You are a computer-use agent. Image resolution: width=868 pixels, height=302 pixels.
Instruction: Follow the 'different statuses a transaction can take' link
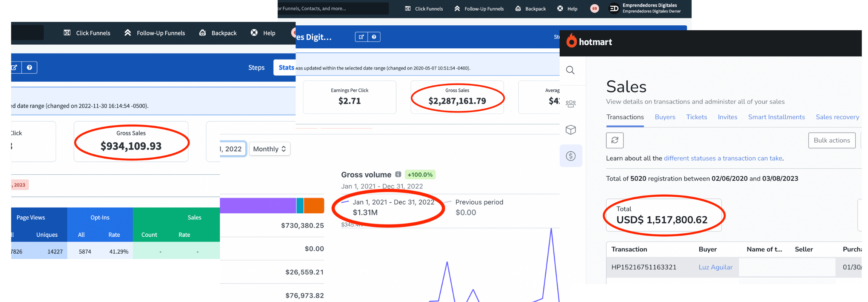pyautogui.click(x=723, y=158)
